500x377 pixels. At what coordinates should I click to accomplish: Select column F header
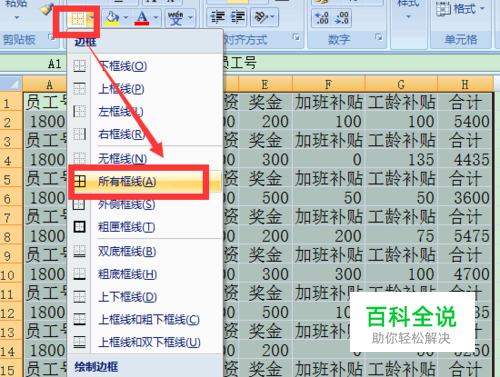pyautogui.click(x=329, y=84)
